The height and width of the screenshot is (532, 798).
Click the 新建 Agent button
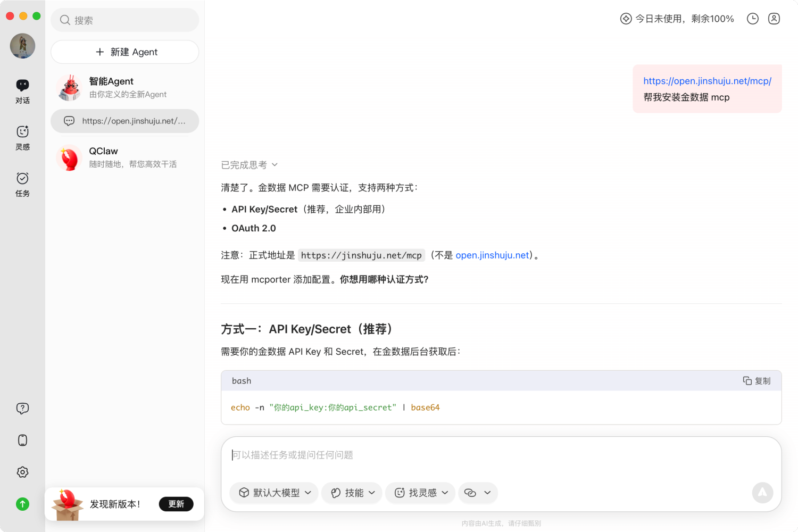125,52
